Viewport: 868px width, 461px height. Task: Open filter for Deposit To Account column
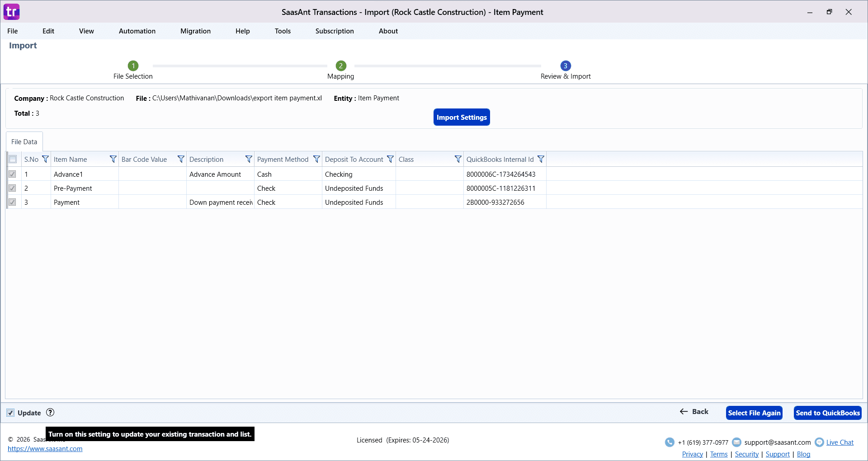click(x=390, y=159)
